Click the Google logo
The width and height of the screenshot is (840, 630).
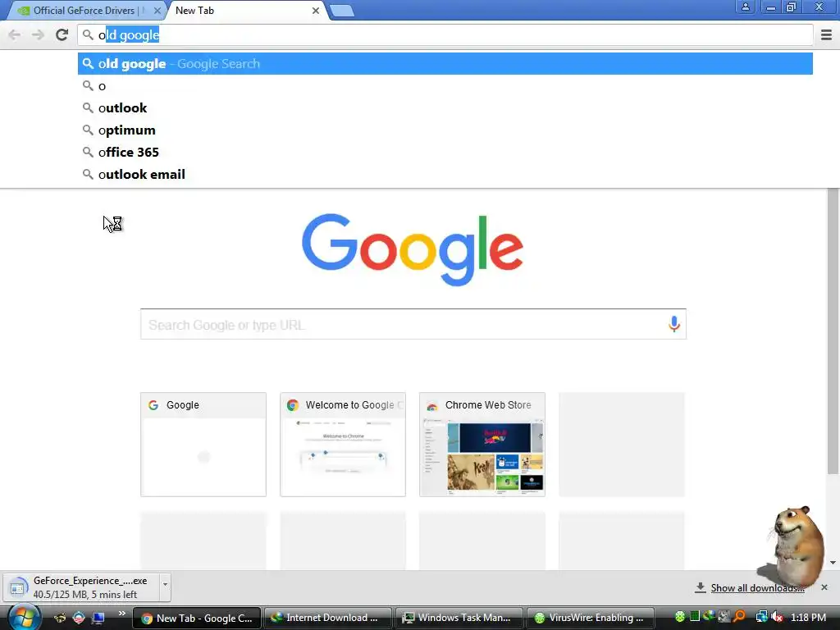413,249
